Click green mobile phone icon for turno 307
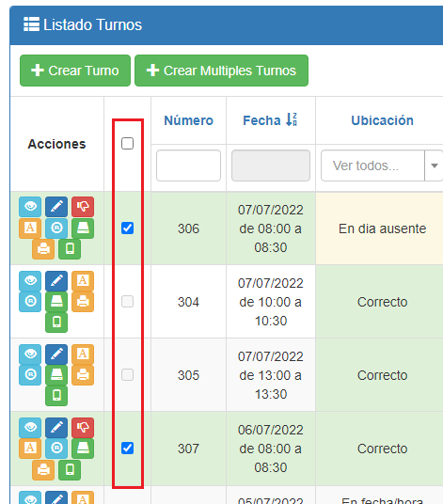The width and height of the screenshot is (443, 504). pyautogui.click(x=70, y=470)
